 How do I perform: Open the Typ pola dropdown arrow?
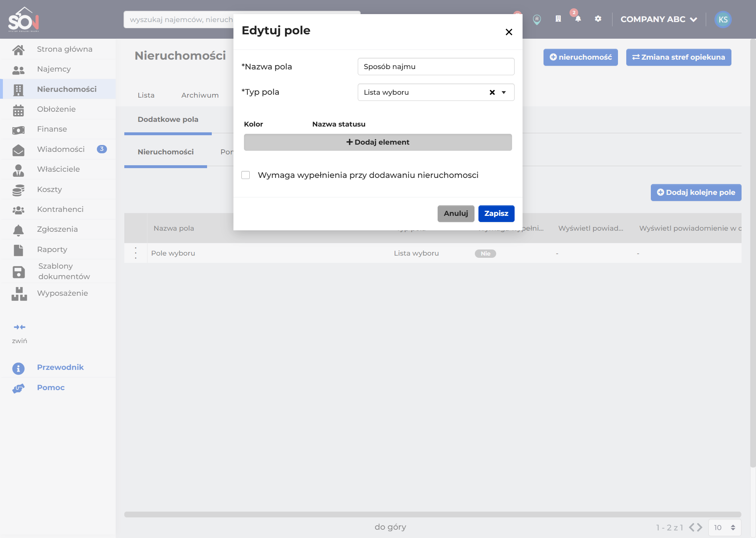point(504,93)
